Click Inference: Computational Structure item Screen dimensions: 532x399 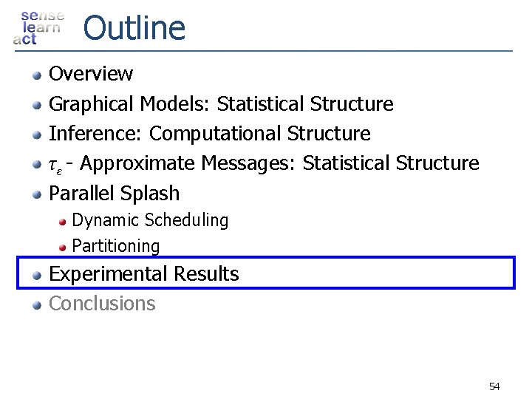tap(209, 134)
